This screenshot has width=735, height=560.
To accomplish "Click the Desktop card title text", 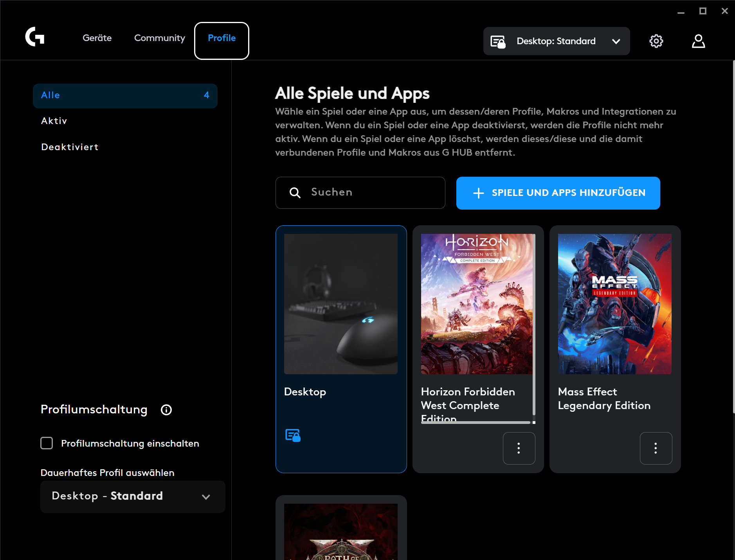I will [305, 392].
